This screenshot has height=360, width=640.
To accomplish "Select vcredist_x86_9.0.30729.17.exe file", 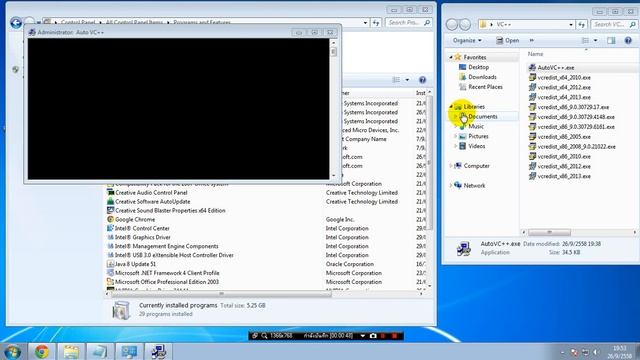I will point(569,107).
